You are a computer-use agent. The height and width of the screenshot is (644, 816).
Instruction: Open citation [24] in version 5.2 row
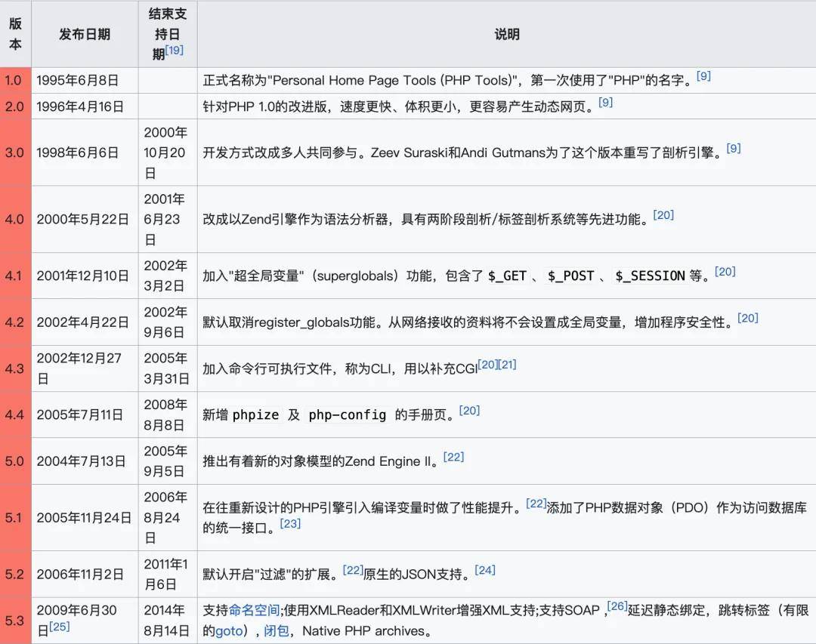point(485,569)
